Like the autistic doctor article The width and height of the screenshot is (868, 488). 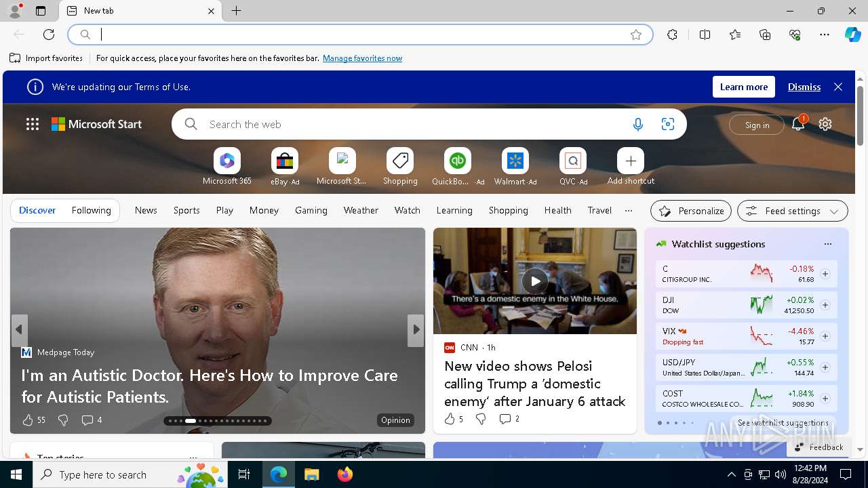coord(28,420)
